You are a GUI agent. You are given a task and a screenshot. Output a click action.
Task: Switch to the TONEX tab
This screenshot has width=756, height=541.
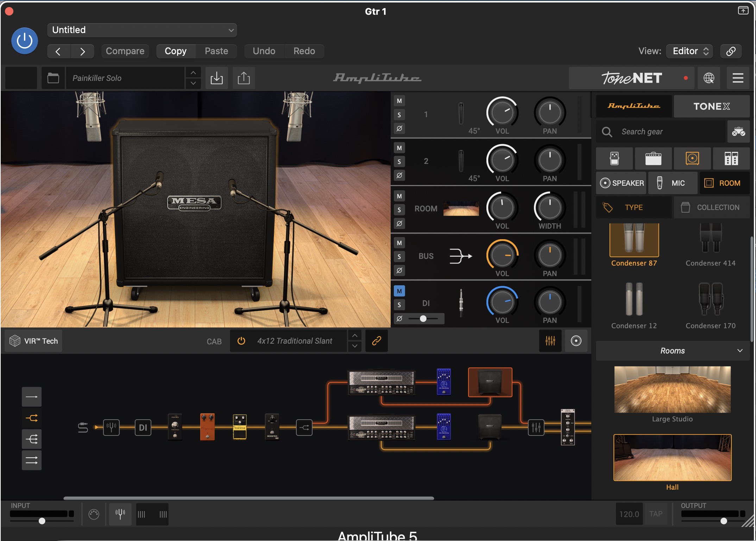point(711,106)
